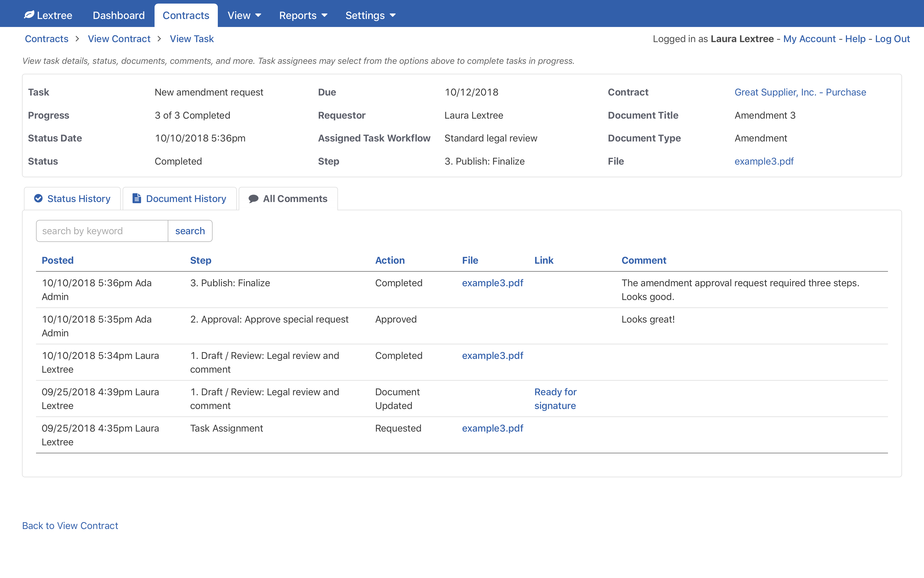Click the 'Document Updated' action cell
This screenshot has height=578, width=924.
[397, 399]
